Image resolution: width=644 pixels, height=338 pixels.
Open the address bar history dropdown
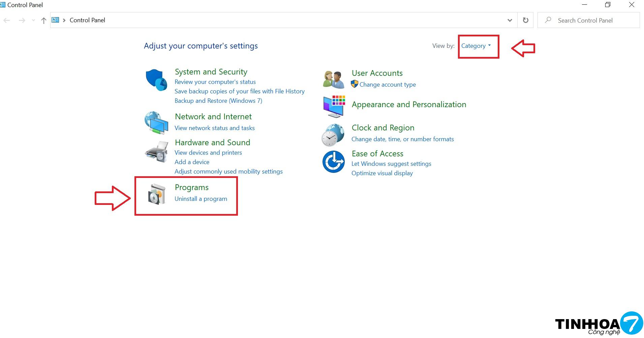pos(510,20)
